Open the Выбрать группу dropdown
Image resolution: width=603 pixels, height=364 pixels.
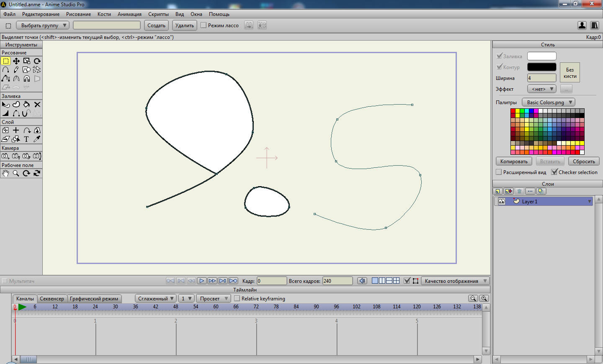[x=44, y=26]
